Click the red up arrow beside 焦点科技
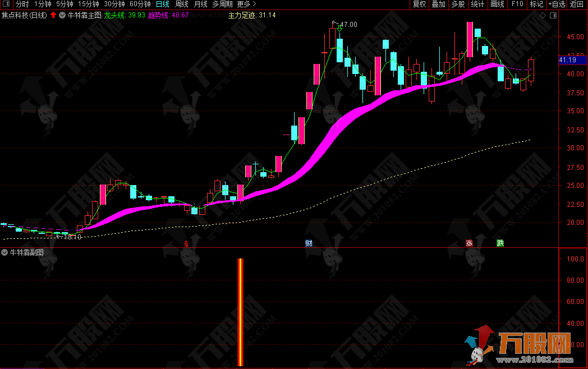The image size is (588, 369). point(53,15)
